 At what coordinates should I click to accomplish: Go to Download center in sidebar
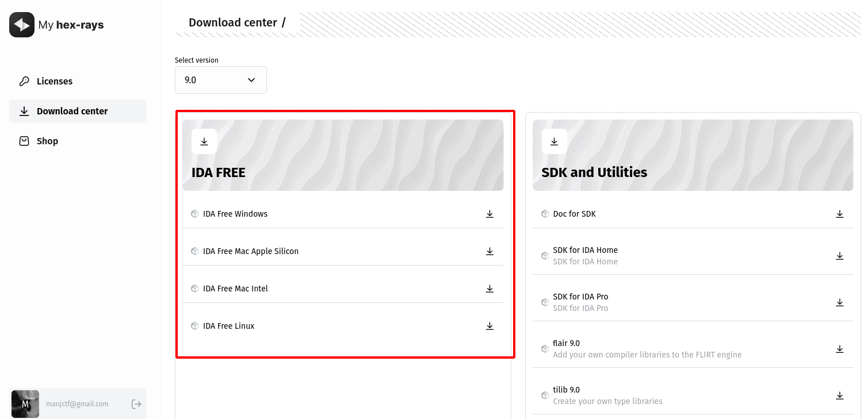point(72,111)
